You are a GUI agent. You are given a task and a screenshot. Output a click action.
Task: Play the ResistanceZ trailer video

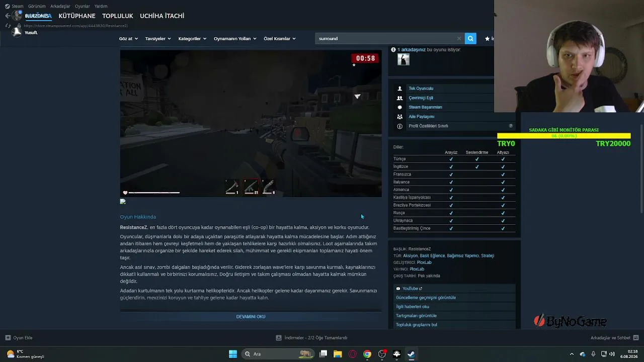(x=251, y=123)
